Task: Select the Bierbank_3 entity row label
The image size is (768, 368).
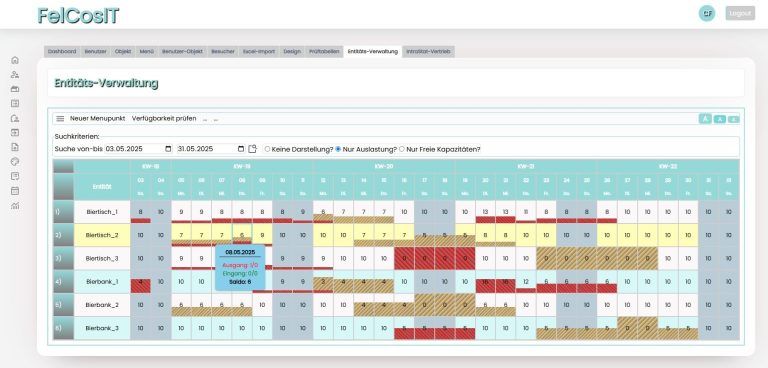Action: (102, 328)
